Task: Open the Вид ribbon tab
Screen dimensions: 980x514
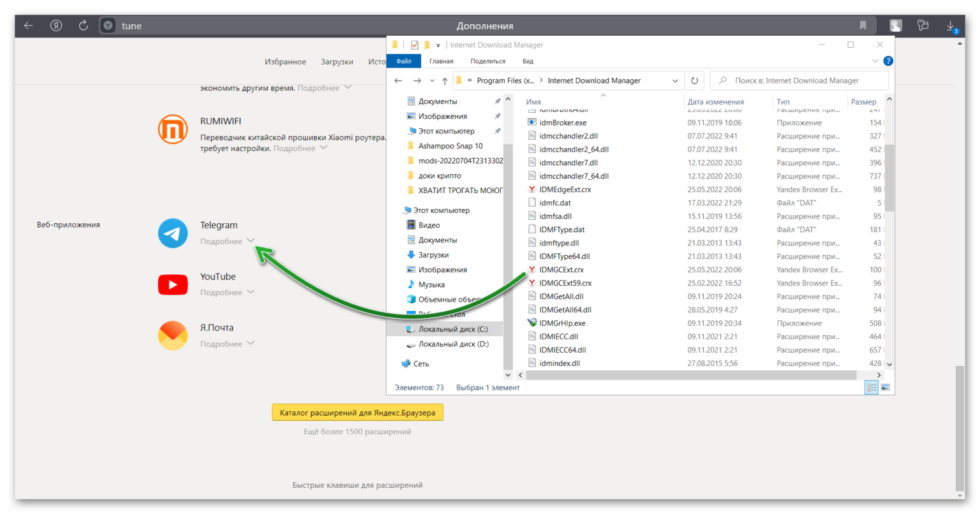Action: [528, 61]
